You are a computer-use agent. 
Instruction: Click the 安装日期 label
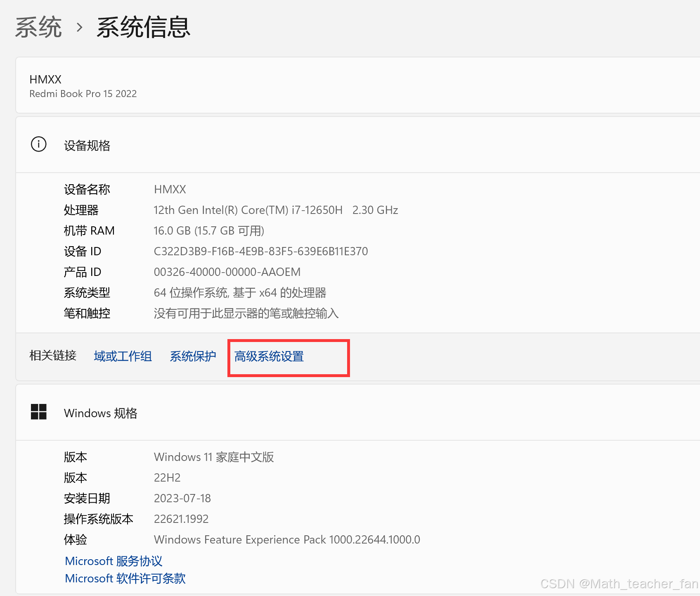point(87,498)
